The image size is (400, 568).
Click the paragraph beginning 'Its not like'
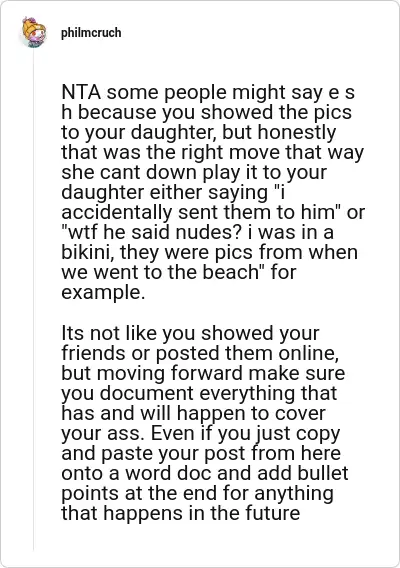point(205,423)
